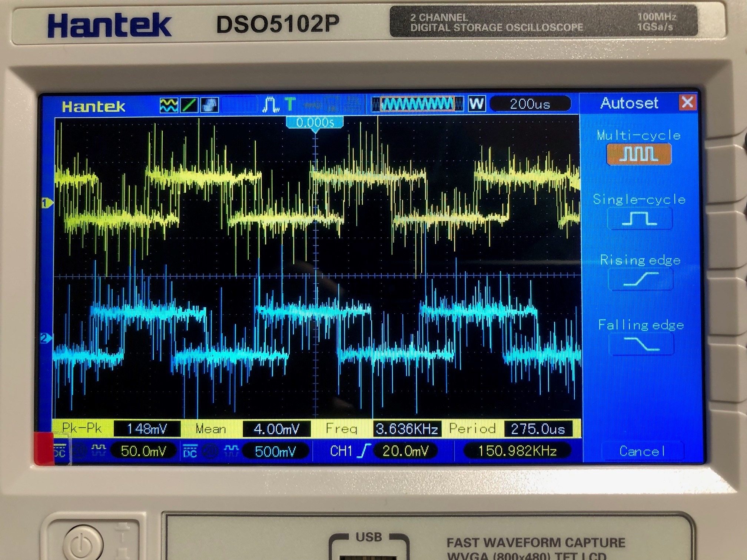Tap the Mean measurement label

[x=210, y=429]
